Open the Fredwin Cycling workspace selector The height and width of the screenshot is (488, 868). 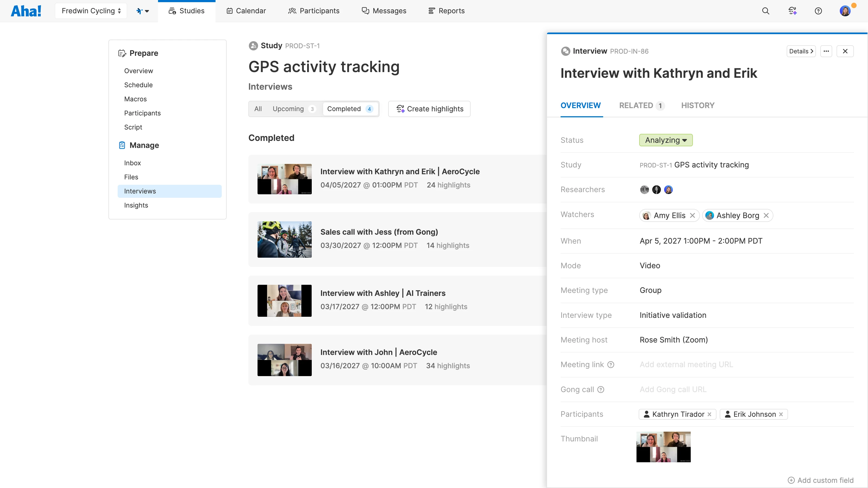(91, 11)
